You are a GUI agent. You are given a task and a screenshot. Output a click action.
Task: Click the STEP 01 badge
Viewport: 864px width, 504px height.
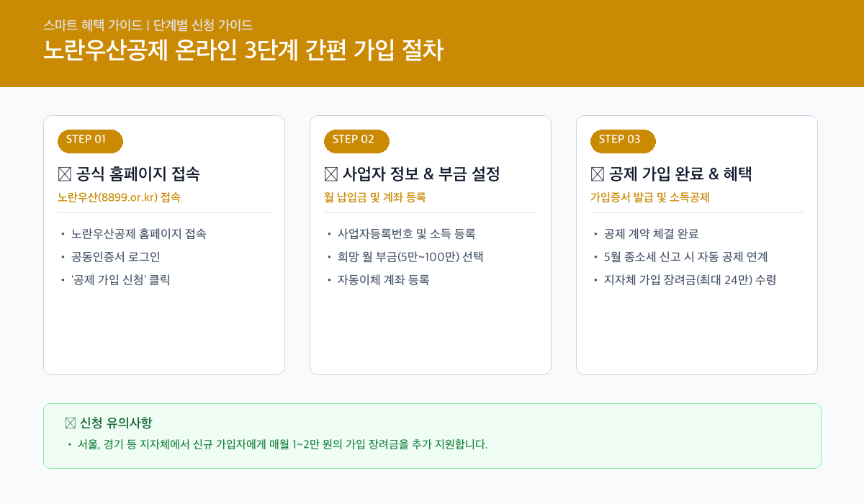click(x=90, y=141)
